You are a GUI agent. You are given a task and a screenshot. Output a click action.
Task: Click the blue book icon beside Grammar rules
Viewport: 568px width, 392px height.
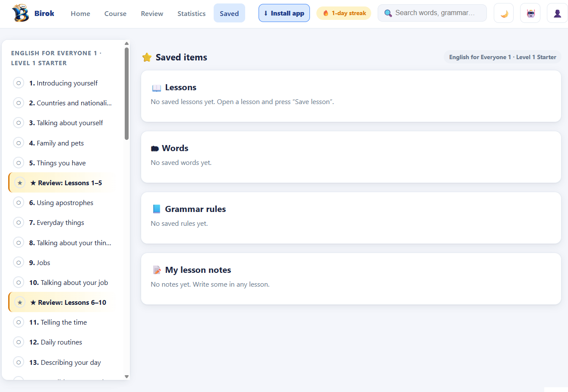click(x=157, y=209)
